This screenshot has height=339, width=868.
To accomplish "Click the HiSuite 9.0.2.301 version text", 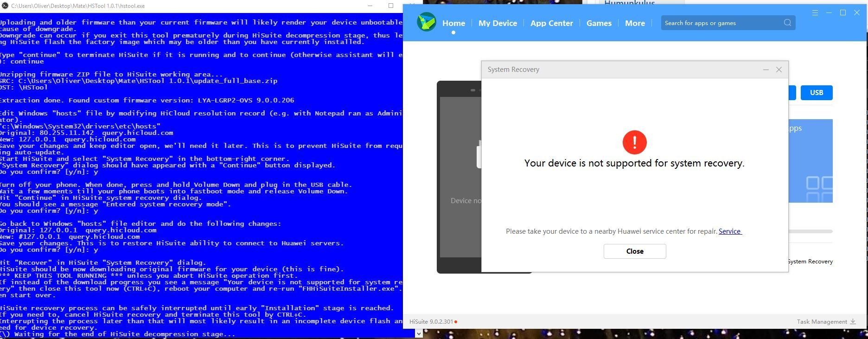I will pos(431,321).
